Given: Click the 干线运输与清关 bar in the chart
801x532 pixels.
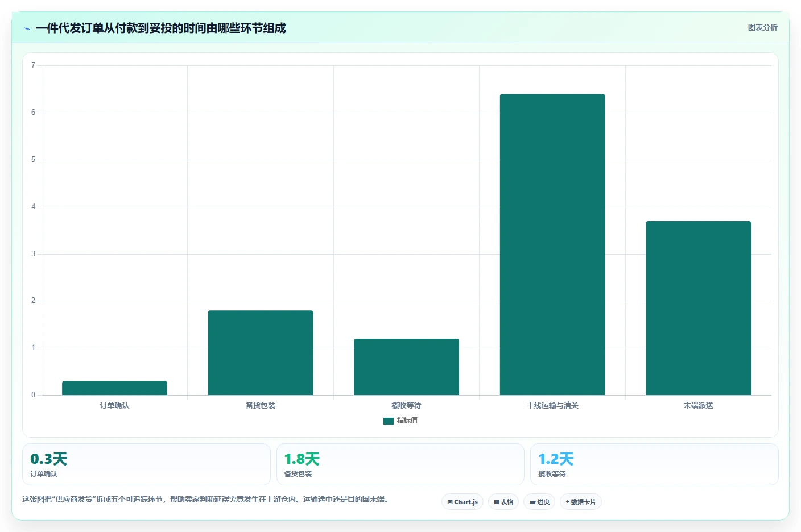Looking at the screenshot, I should (x=552, y=244).
